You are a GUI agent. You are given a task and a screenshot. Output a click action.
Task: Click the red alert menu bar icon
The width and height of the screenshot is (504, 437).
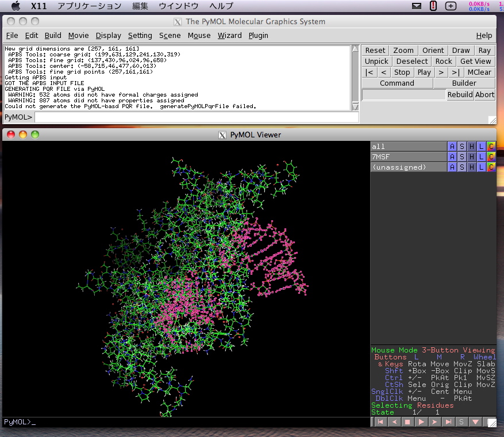(433, 6)
